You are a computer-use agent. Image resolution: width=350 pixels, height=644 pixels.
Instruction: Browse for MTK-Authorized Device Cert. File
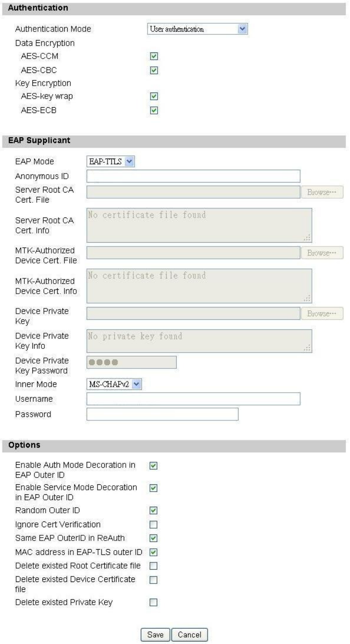pos(322,253)
